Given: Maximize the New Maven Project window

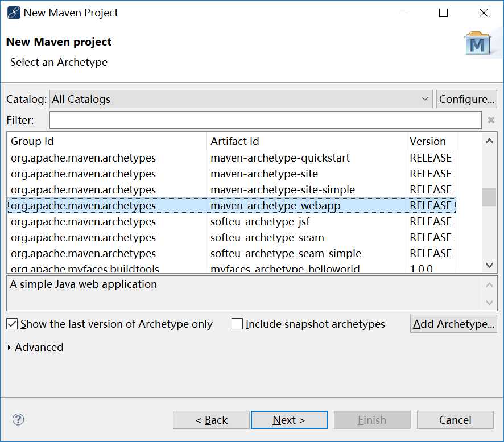Looking at the screenshot, I should coord(444,13).
